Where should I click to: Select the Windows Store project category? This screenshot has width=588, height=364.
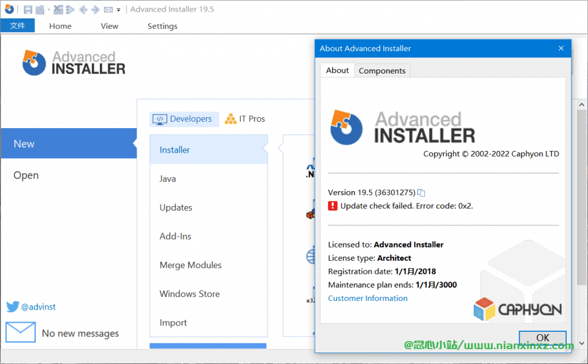(208, 293)
